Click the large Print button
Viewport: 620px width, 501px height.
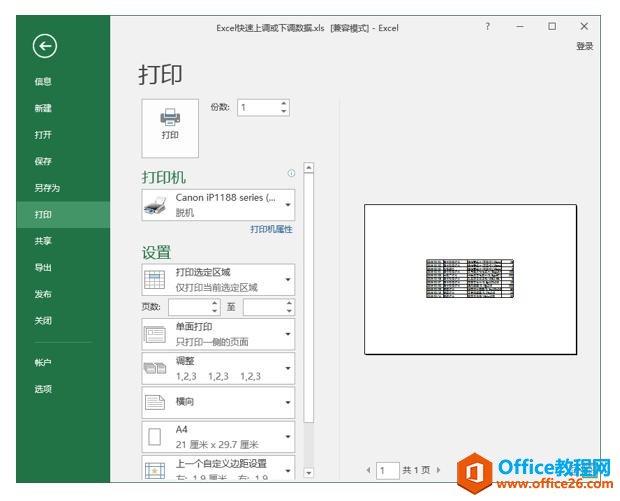pos(170,128)
